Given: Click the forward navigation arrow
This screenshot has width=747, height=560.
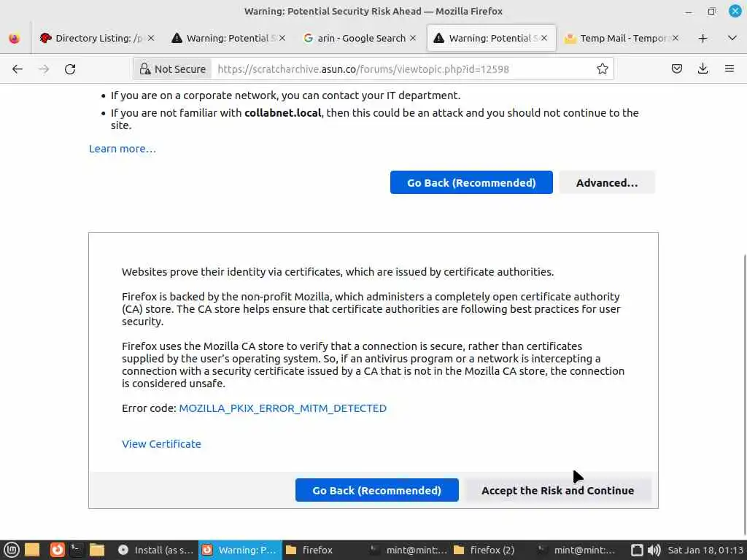Looking at the screenshot, I should [x=44, y=69].
